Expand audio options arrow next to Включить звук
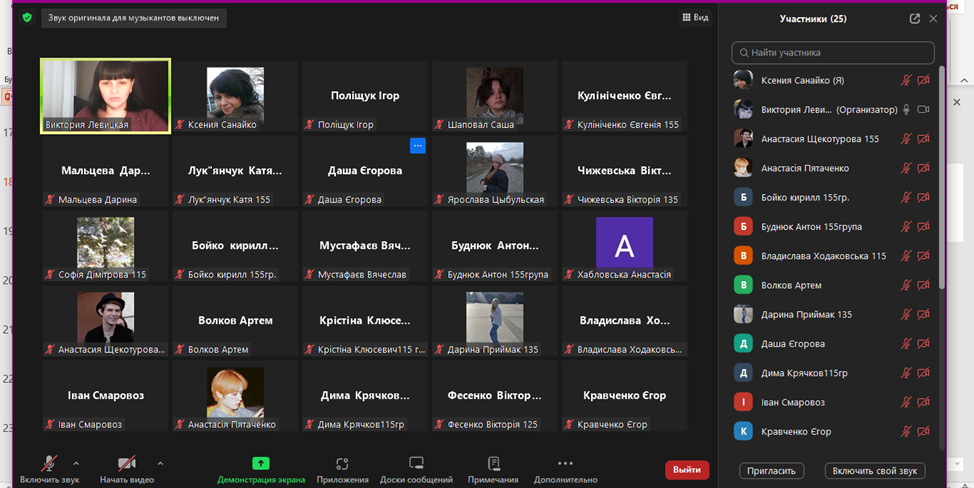The width and height of the screenshot is (974, 488). coord(76,463)
